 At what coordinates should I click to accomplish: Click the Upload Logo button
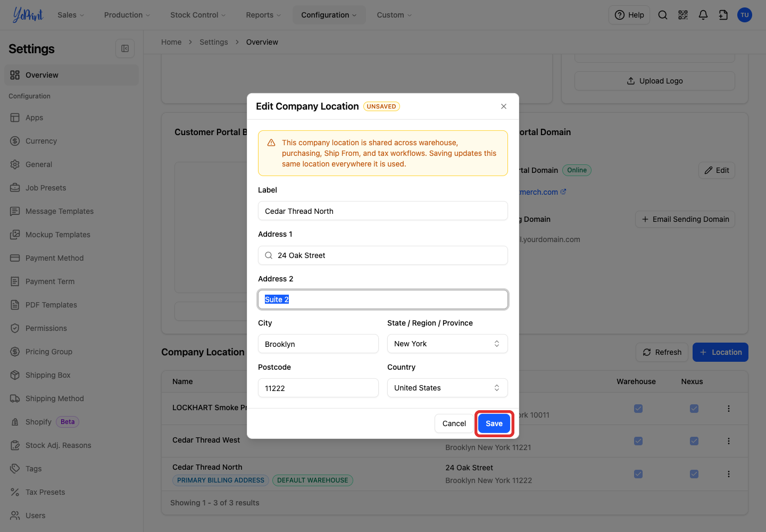(x=655, y=81)
